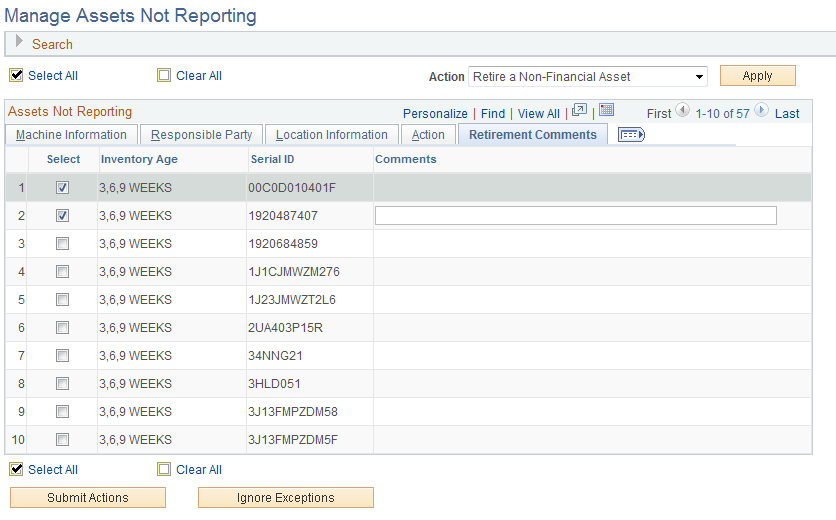Click the Apply button
Image resolution: width=836 pixels, height=520 pixels.
tap(758, 76)
